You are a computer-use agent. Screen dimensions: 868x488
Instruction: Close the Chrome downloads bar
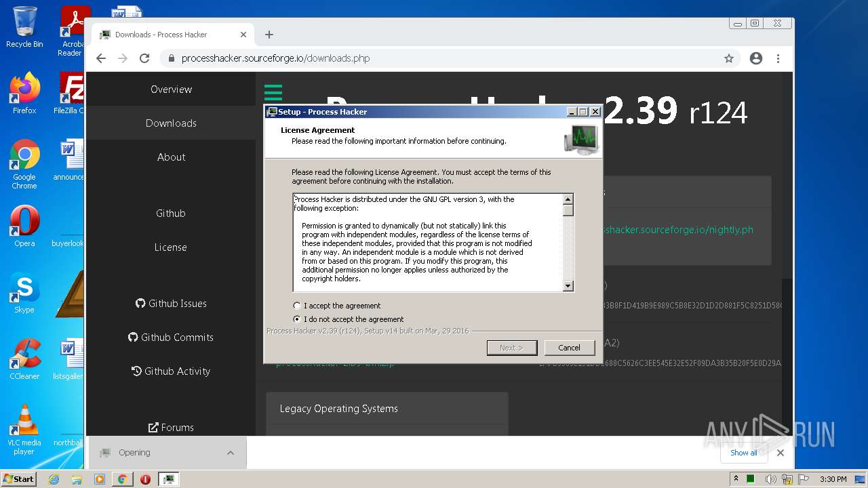[x=781, y=453]
